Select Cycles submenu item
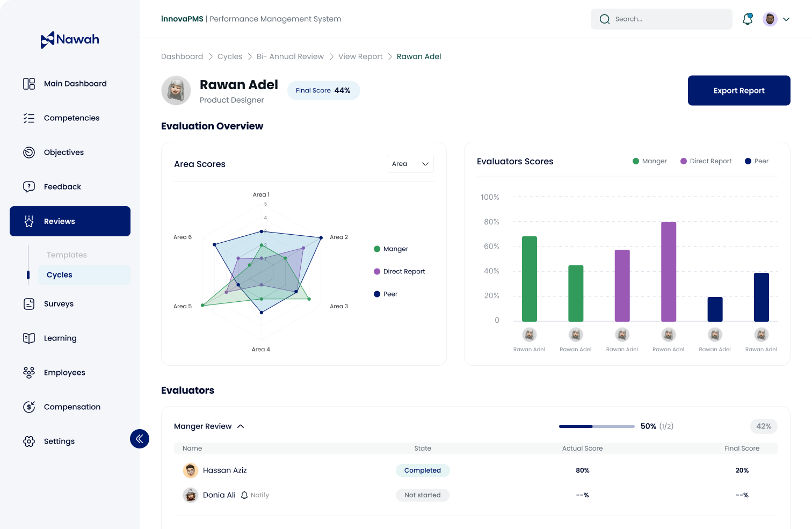Image resolution: width=812 pixels, height=529 pixels. pyautogui.click(x=60, y=275)
